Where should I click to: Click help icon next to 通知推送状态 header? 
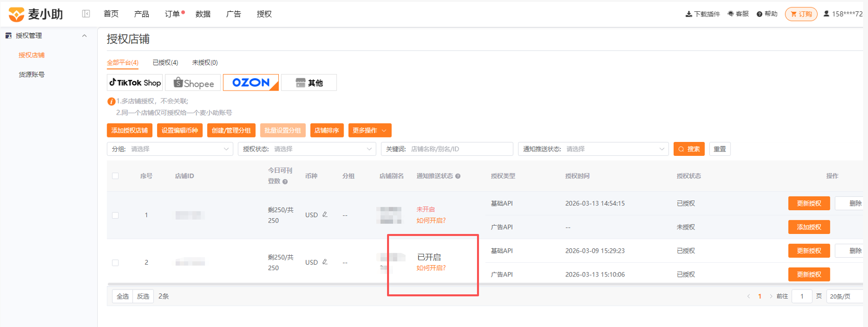click(x=458, y=176)
